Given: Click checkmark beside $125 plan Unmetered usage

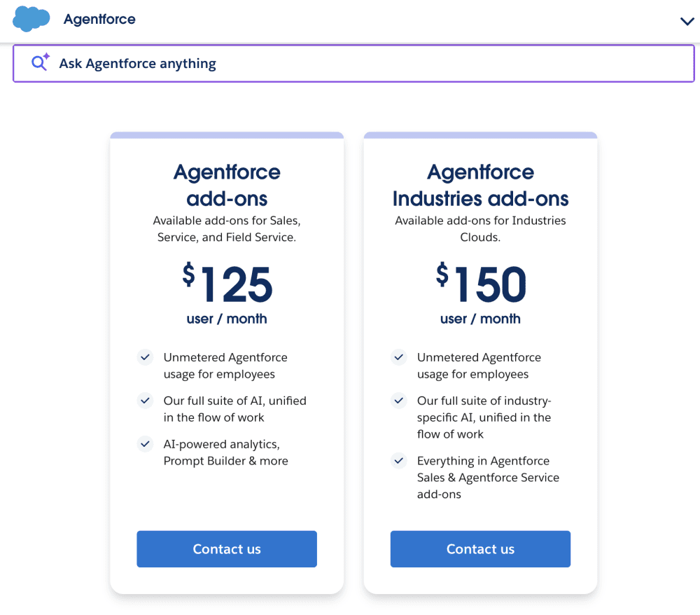Looking at the screenshot, I should [145, 357].
